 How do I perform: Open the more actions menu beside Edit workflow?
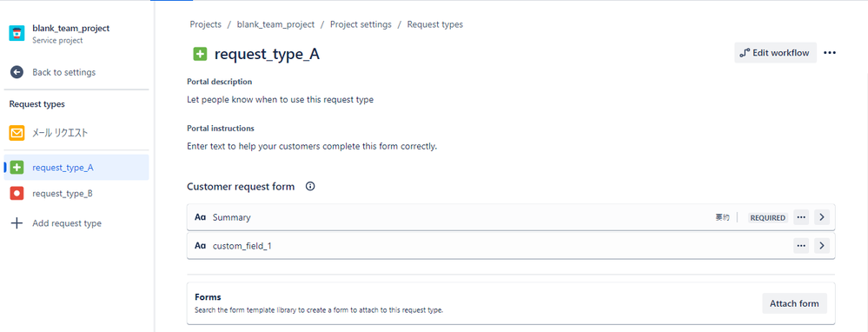[829, 53]
